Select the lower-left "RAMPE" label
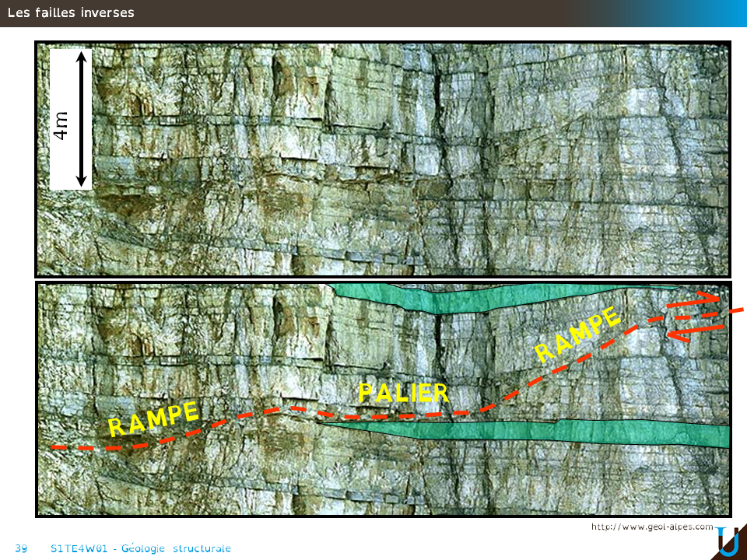Screen dimensions: 747x560 point(153,419)
